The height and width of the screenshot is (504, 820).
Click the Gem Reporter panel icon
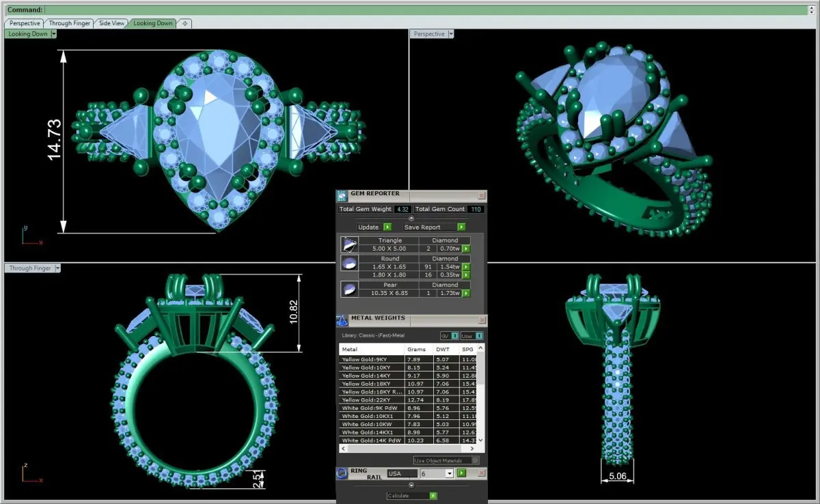pyautogui.click(x=342, y=196)
